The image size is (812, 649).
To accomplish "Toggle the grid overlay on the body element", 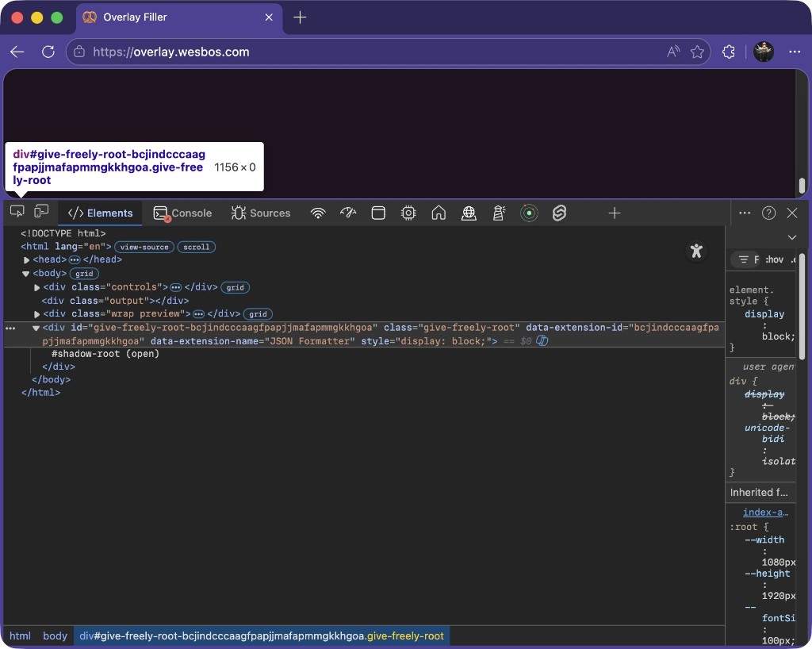I will (84, 273).
